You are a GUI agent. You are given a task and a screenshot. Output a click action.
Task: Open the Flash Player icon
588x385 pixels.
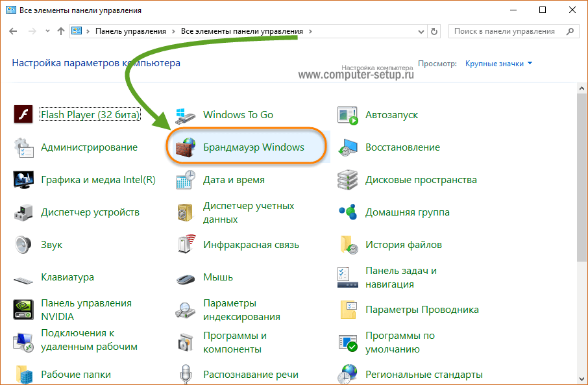click(x=23, y=114)
